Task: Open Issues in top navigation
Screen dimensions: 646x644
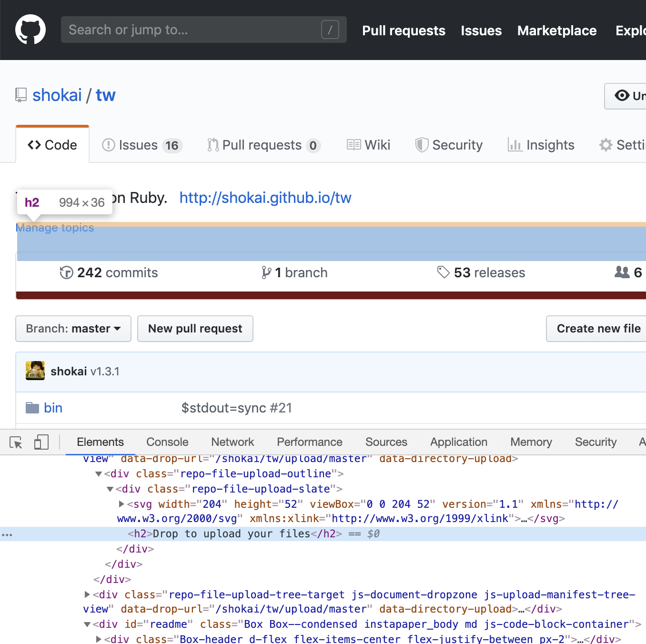Action: [x=481, y=31]
